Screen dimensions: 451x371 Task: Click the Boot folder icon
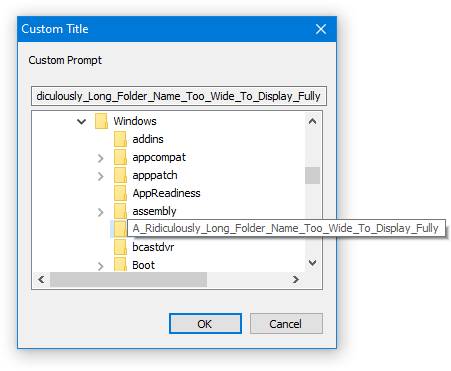click(x=120, y=264)
